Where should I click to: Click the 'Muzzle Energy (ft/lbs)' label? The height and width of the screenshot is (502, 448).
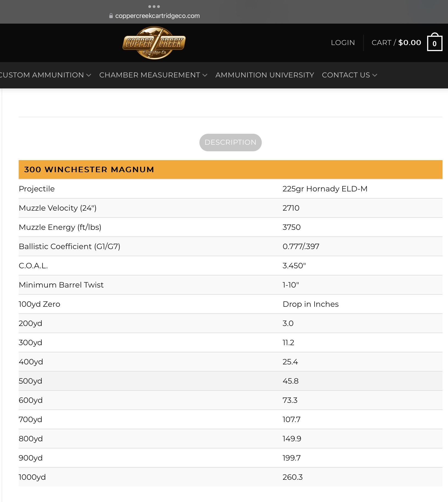(60, 227)
